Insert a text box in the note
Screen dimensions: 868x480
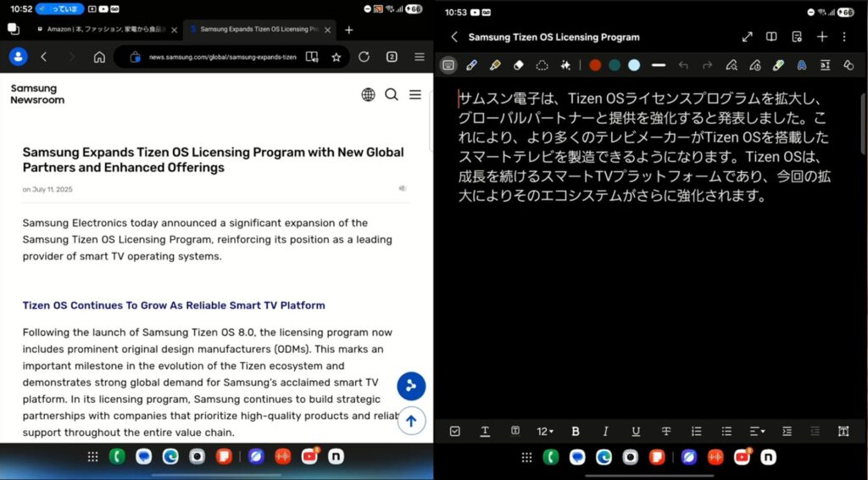(843, 432)
